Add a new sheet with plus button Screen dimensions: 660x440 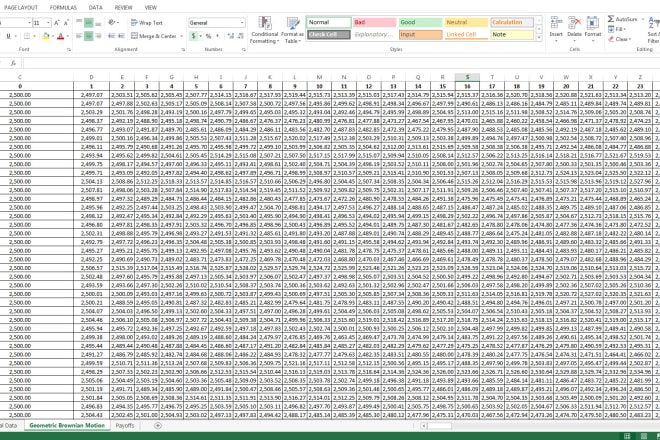click(157, 426)
